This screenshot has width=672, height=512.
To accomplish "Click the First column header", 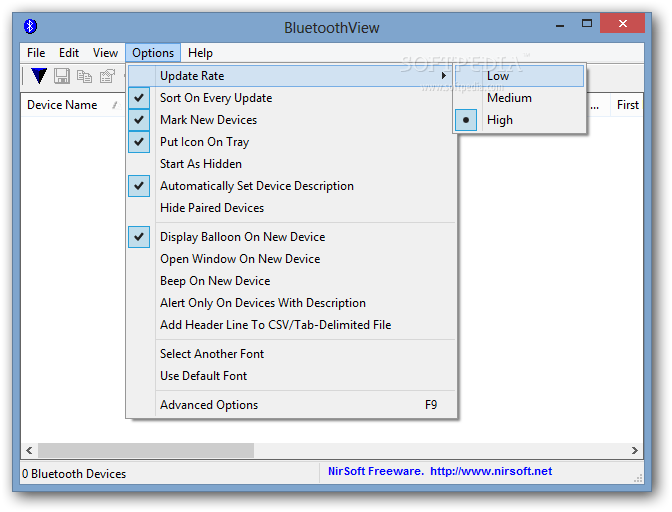I will point(627,105).
